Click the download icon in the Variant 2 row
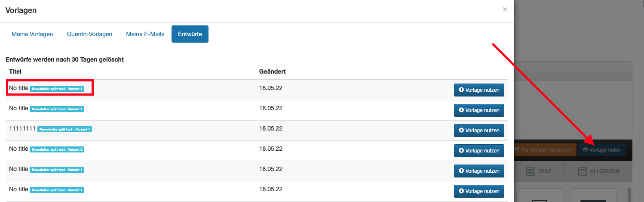Image resolution: width=644 pixels, height=202 pixels. (461, 151)
